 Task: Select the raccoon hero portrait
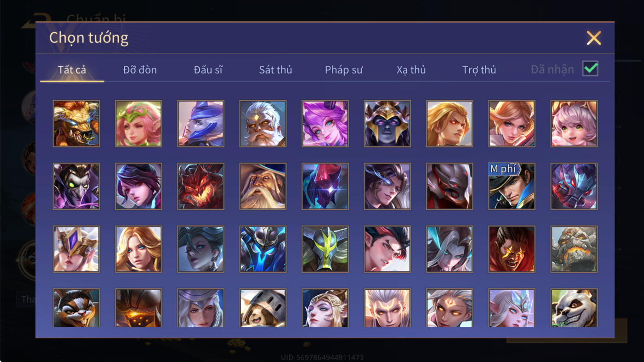pos(76,308)
